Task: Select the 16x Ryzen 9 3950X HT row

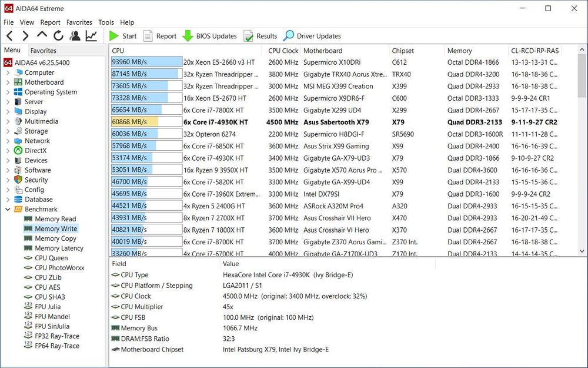Action: pyautogui.click(x=343, y=170)
